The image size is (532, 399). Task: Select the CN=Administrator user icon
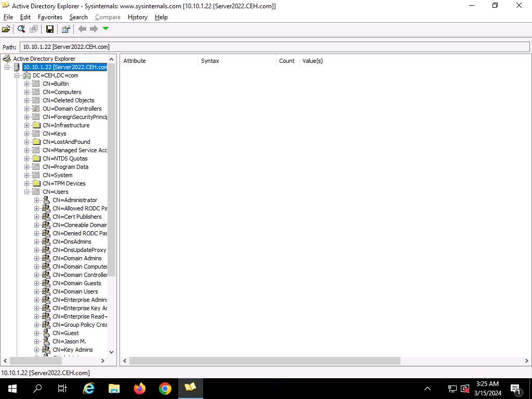pyautogui.click(x=46, y=200)
